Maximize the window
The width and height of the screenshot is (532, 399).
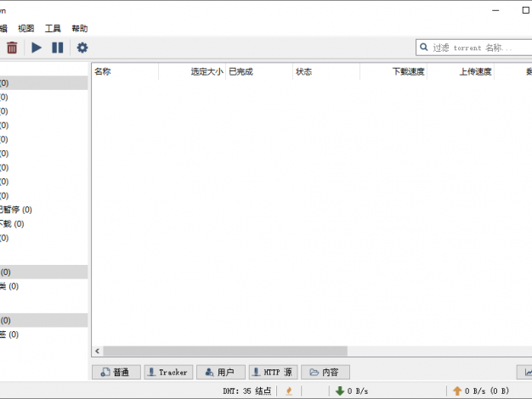click(x=525, y=10)
